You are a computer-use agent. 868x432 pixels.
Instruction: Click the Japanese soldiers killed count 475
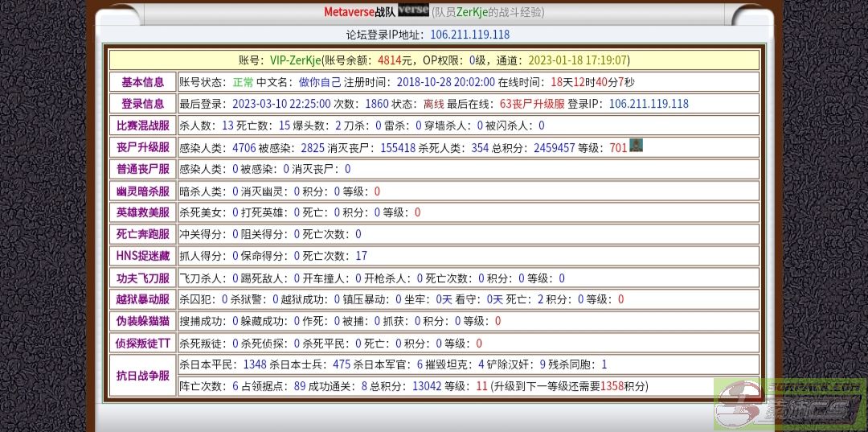(x=342, y=365)
